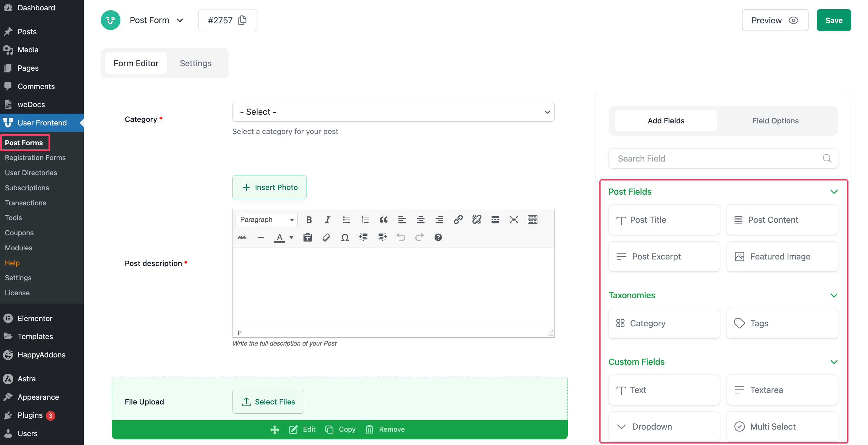The height and width of the screenshot is (445, 868).
Task: Click the editor help question-mark icon
Action: click(438, 237)
